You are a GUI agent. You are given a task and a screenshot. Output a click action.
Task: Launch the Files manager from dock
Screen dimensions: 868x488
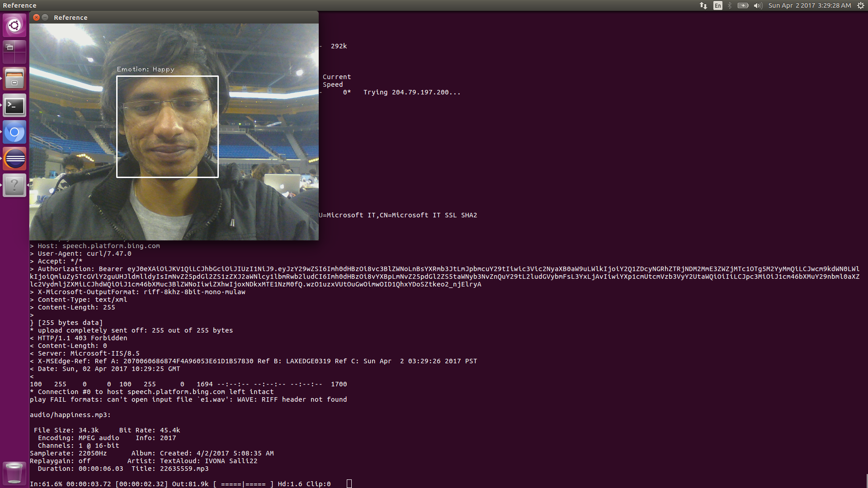(x=14, y=79)
